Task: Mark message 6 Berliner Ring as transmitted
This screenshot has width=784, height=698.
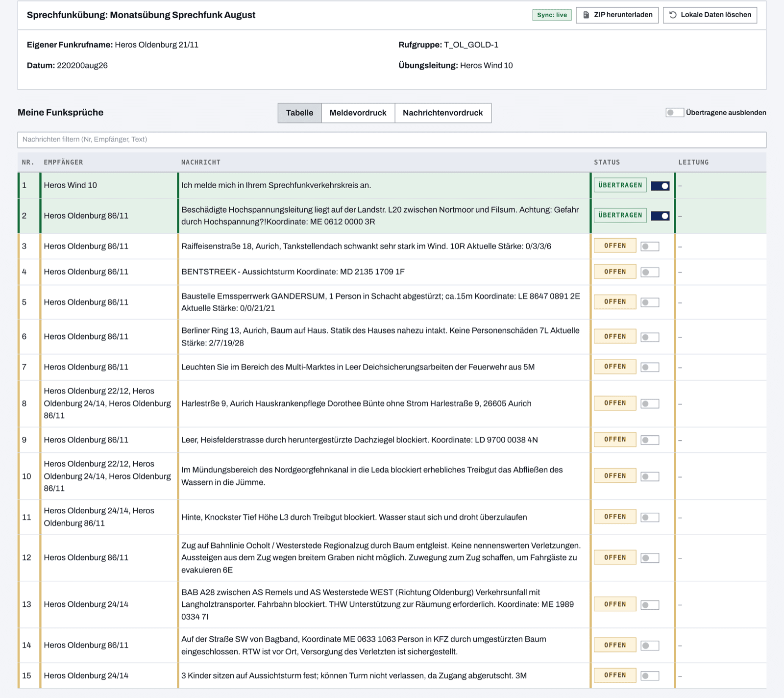Action: click(x=650, y=337)
